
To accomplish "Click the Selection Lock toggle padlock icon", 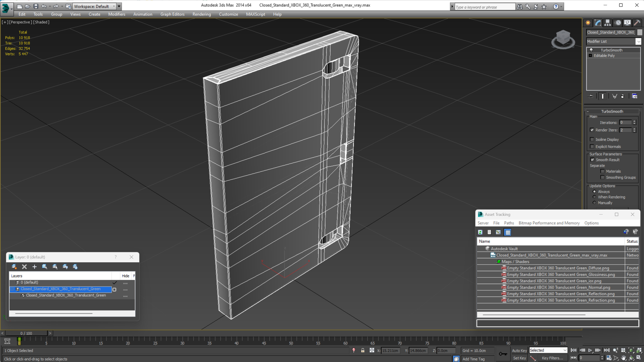I will tap(363, 350).
